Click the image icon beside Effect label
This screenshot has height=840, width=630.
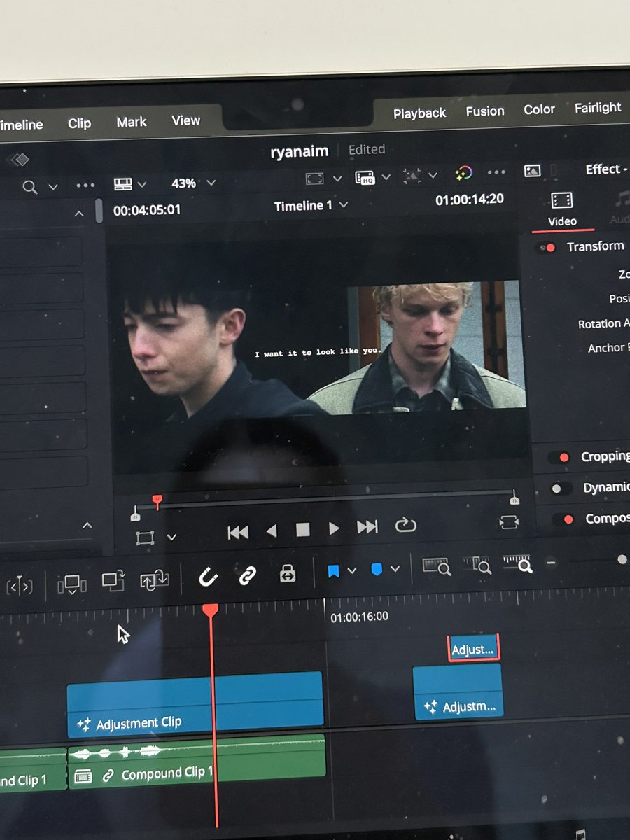click(532, 171)
